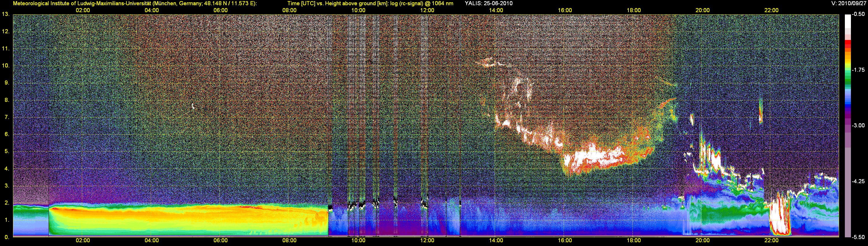Click the -1.75 colorbar value
The width and height of the screenshot is (868, 246).
tap(858, 70)
